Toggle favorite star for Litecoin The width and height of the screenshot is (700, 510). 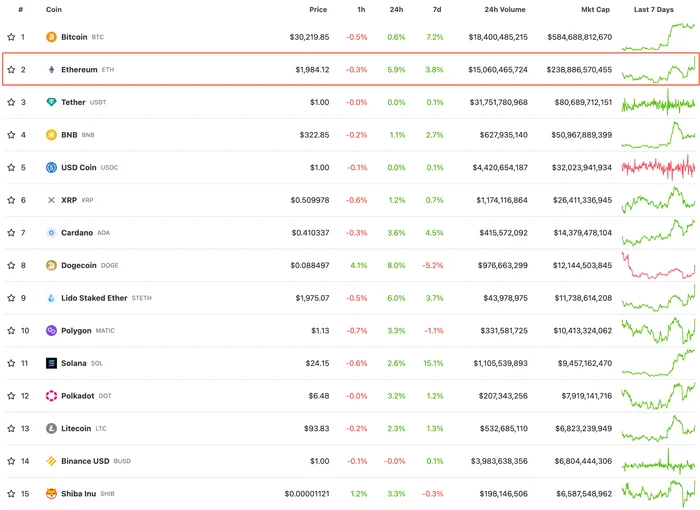pyautogui.click(x=11, y=428)
